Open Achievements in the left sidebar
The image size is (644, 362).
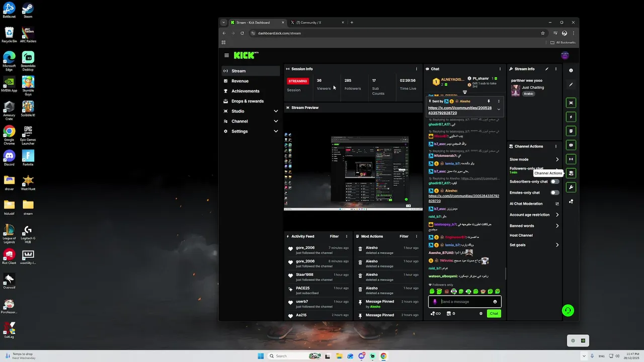tap(251, 91)
